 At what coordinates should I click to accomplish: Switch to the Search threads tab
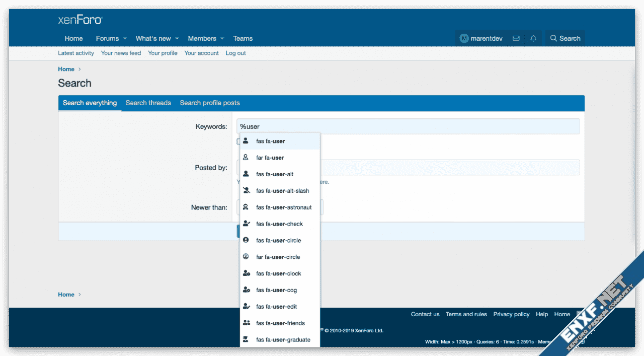tap(148, 103)
